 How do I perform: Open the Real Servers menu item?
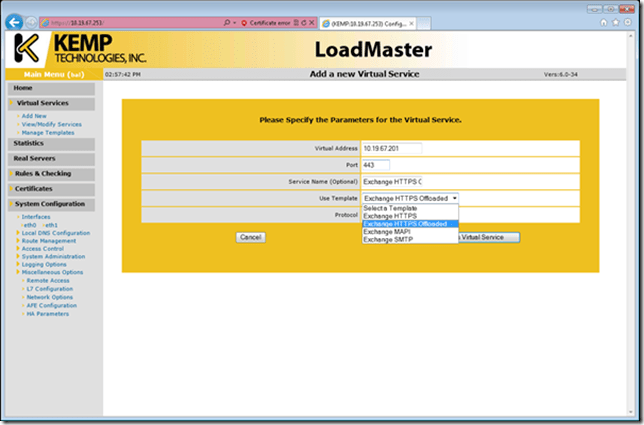(34, 158)
